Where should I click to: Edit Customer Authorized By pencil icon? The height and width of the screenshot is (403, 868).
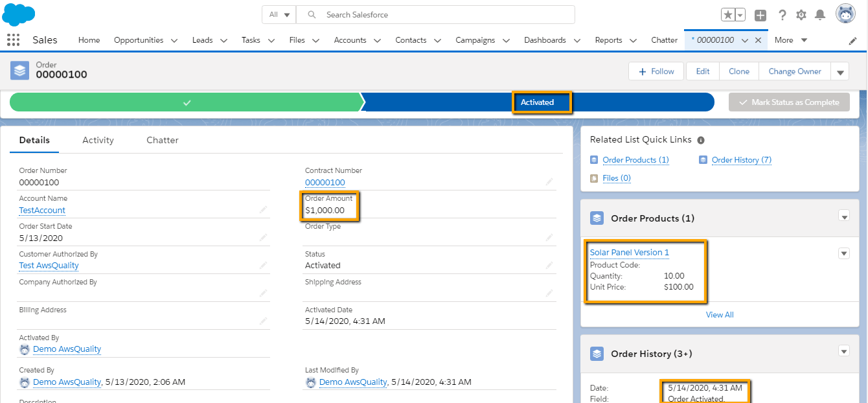tap(264, 265)
